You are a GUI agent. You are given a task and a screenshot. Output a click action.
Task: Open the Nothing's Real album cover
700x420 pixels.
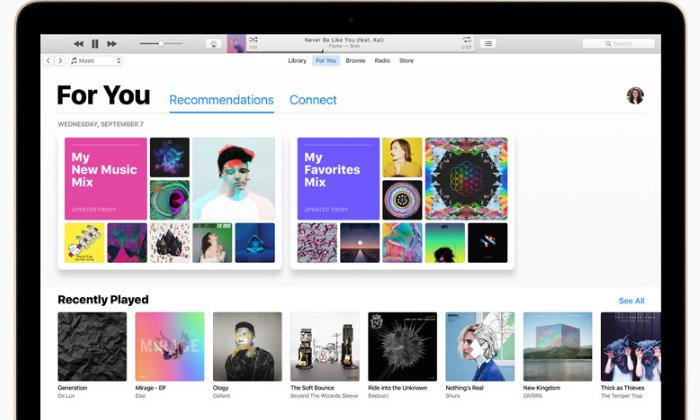(480, 346)
